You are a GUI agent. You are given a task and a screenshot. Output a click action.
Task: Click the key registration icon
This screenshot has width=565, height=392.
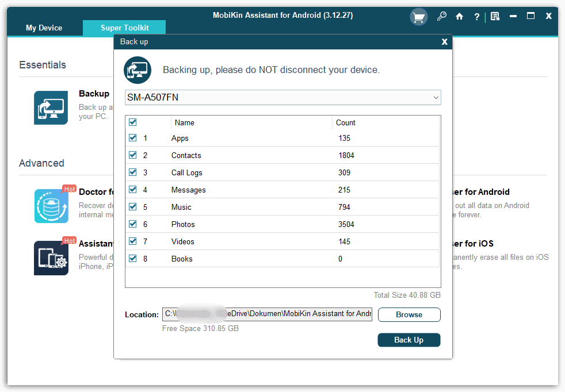[x=441, y=16]
